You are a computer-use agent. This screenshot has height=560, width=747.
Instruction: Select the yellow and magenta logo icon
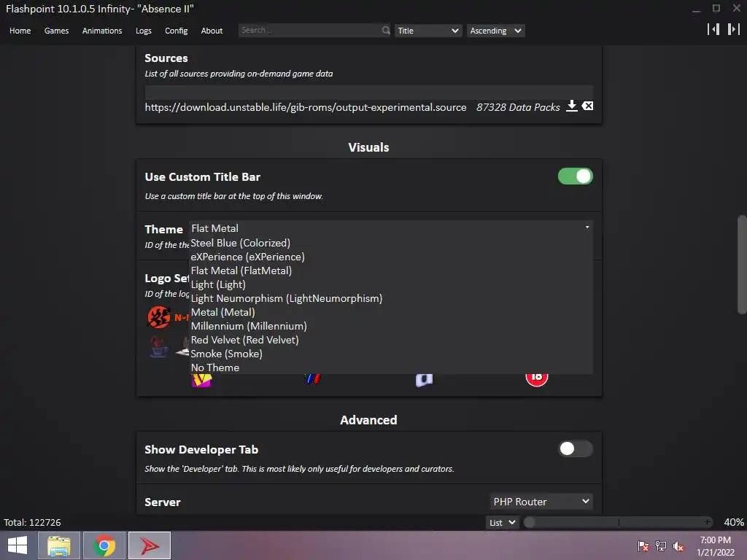click(201, 380)
